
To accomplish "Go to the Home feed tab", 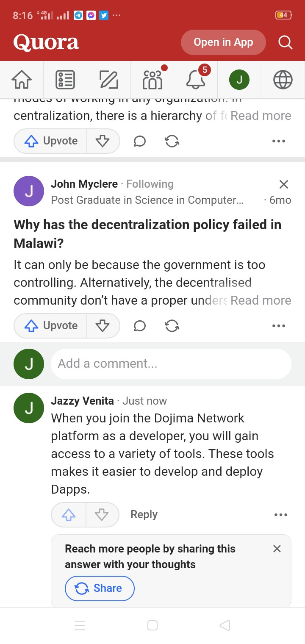I will coord(22,80).
